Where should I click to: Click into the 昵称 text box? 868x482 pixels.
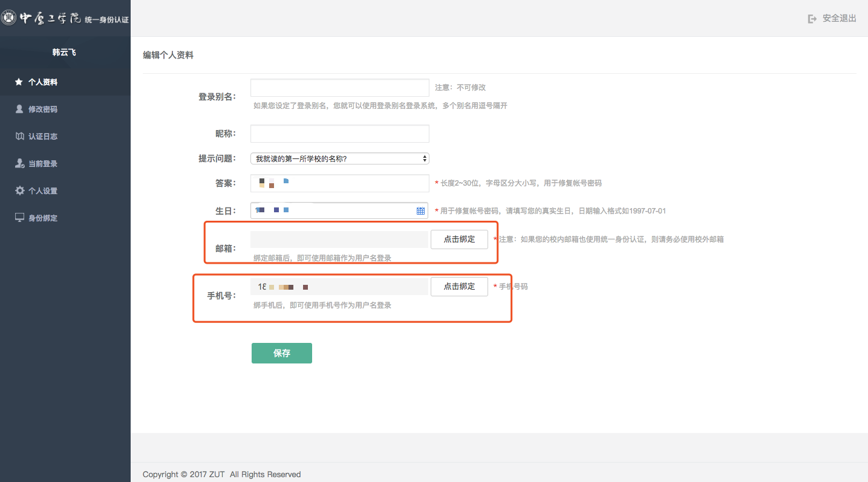pos(339,134)
